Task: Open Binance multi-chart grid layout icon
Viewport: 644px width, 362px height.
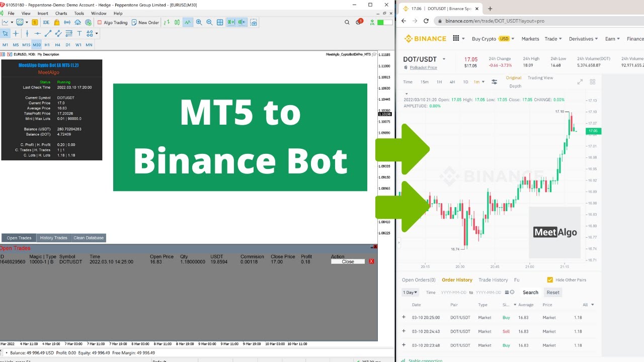Action: tap(592, 82)
